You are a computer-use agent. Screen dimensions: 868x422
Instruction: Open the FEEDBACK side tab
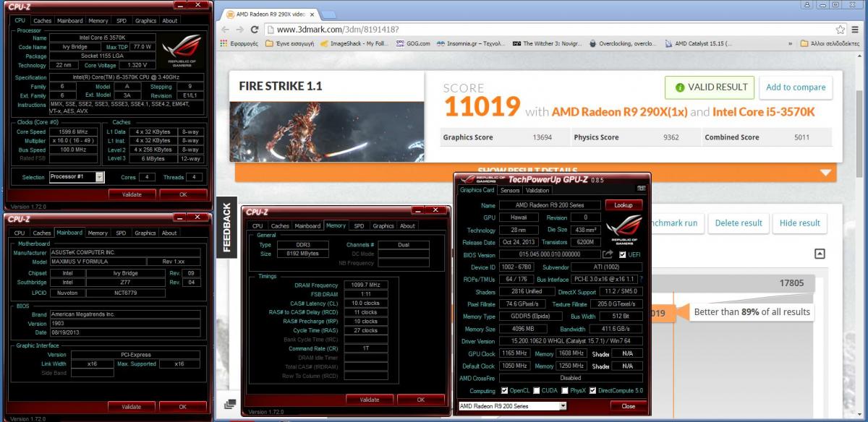[226, 226]
